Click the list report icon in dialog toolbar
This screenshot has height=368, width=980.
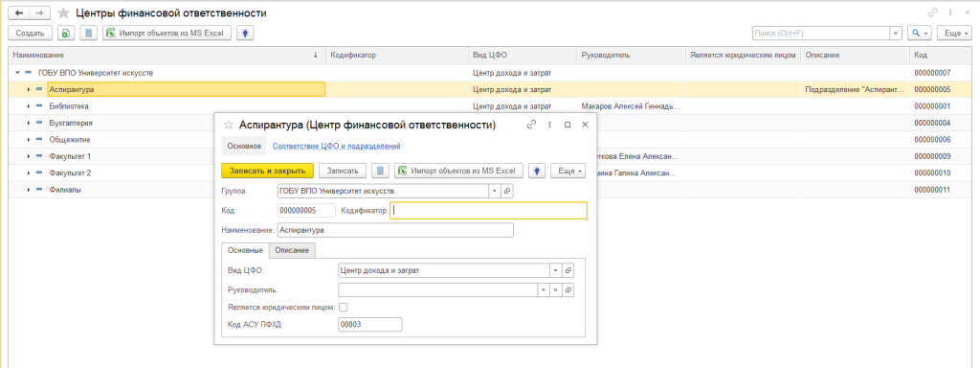click(x=381, y=171)
